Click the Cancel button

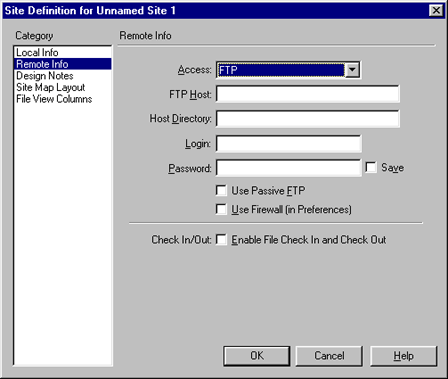[x=329, y=356]
